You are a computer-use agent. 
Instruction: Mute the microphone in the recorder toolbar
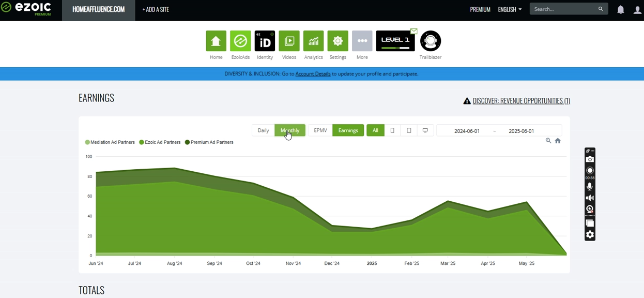pyautogui.click(x=590, y=187)
